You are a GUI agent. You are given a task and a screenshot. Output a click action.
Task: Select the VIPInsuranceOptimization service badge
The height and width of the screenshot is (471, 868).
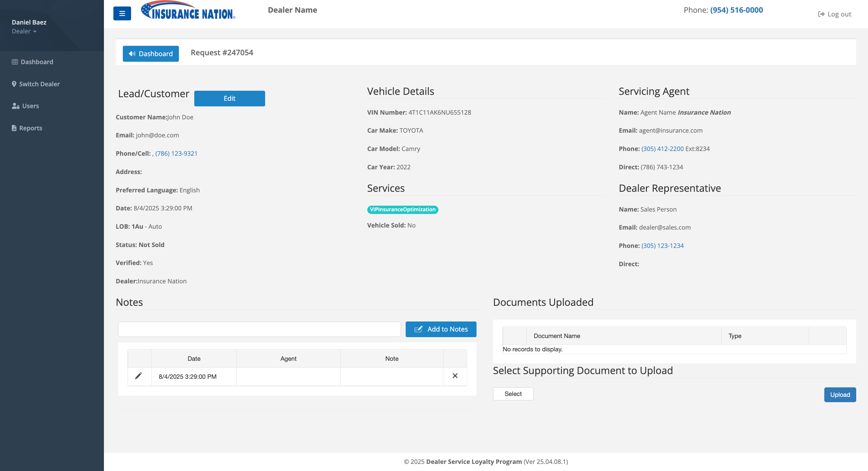click(x=403, y=209)
